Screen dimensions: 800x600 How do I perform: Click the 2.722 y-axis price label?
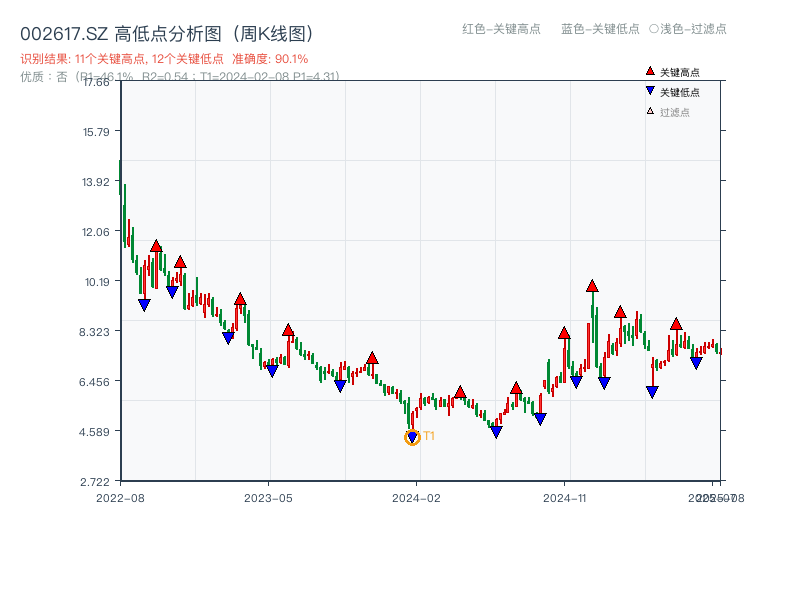[x=95, y=482]
